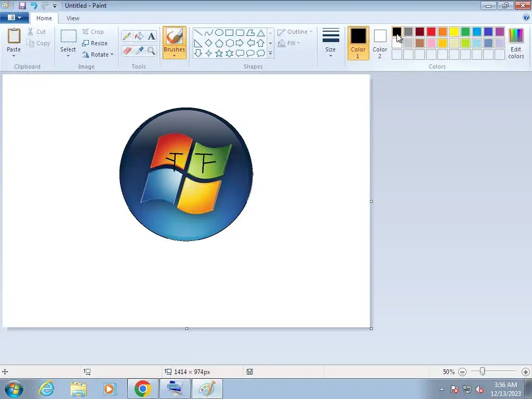
Task: Select the Magnifier tool
Action: click(x=151, y=50)
